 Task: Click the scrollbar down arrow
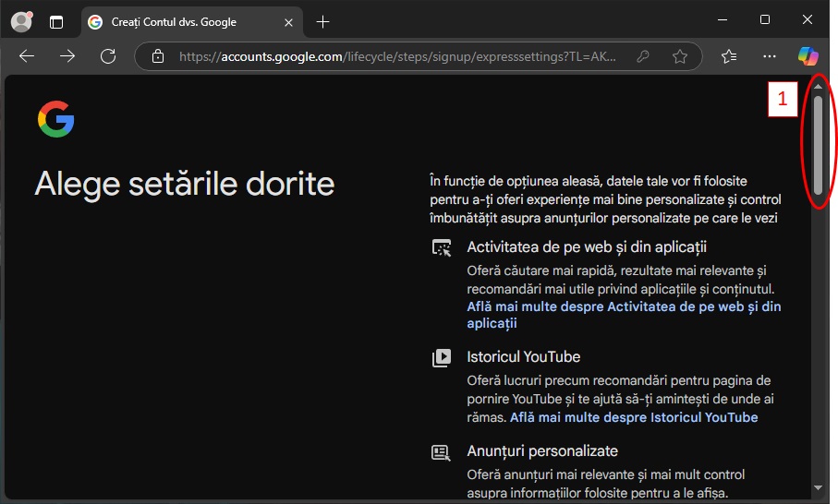818,487
